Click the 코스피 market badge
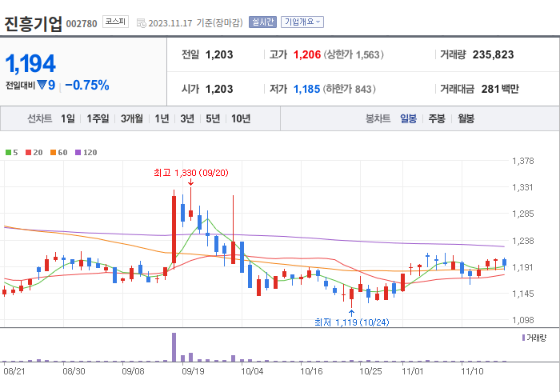 (115, 22)
